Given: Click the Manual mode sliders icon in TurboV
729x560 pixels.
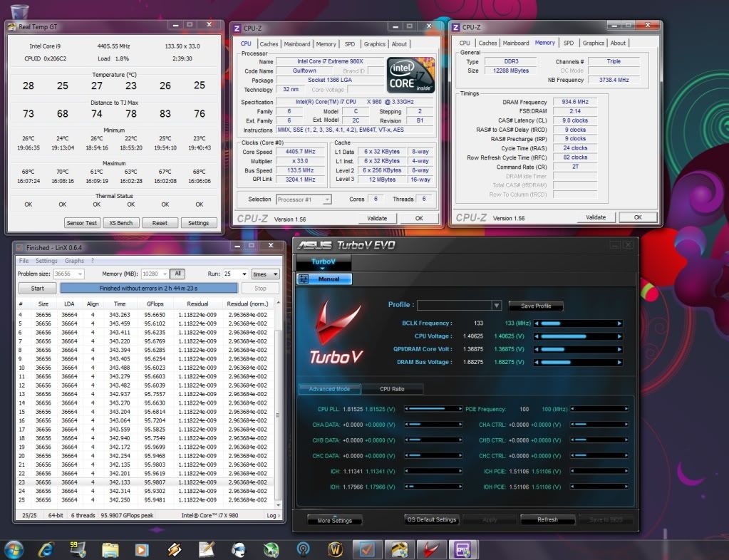Looking at the screenshot, I should 304,279.
